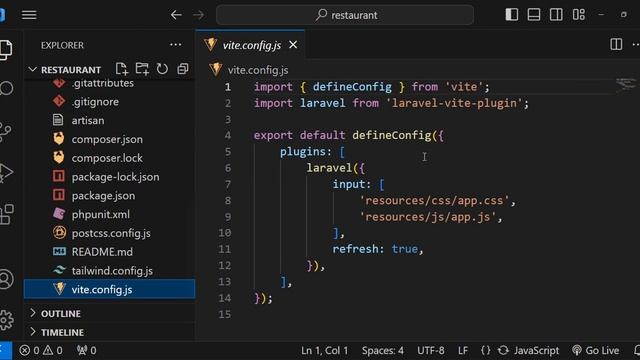
Task: Refresh the Explorer file tree
Action: tap(162, 69)
